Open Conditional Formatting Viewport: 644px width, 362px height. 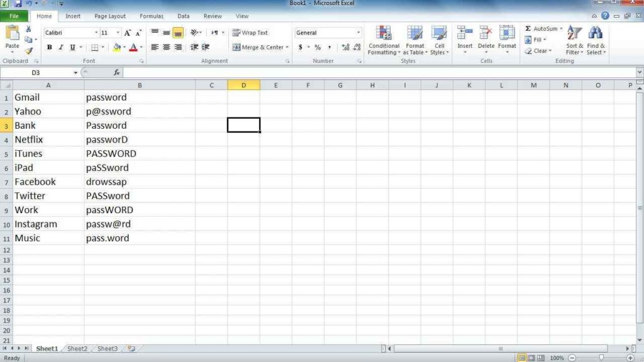click(384, 40)
